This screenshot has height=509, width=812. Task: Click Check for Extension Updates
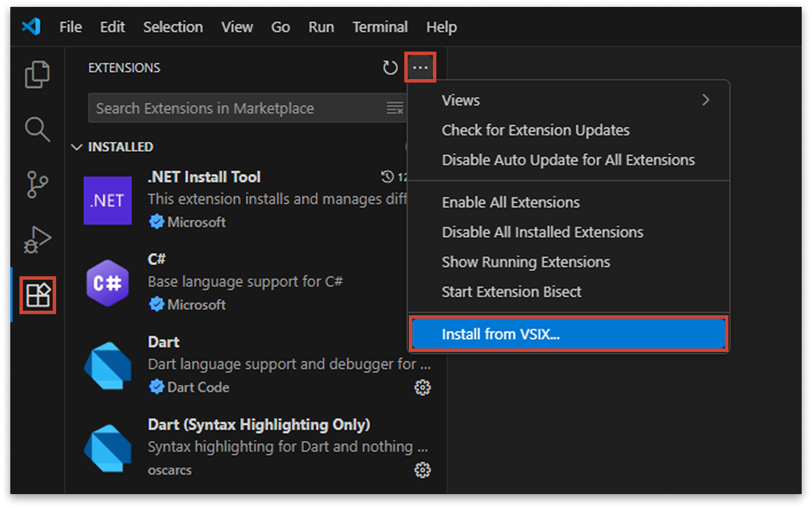[535, 130]
